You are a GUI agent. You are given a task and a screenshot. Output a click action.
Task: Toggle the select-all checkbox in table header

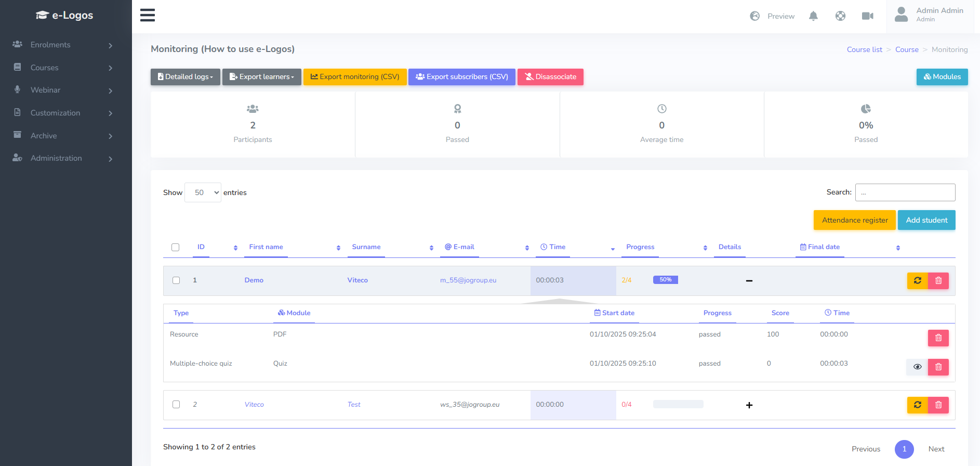176,248
